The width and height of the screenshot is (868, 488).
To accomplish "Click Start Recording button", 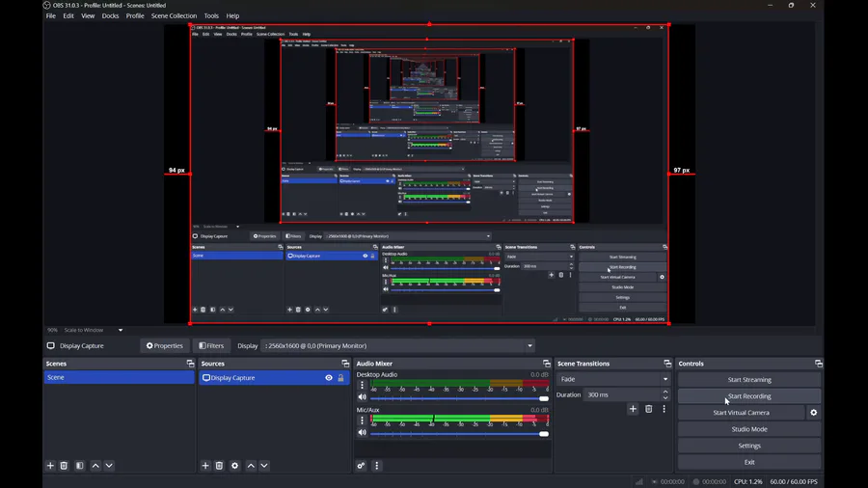I will (x=749, y=396).
